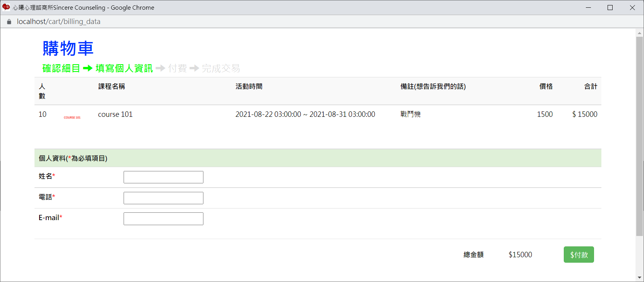Click the vertical scrollbar thumb

[639, 135]
